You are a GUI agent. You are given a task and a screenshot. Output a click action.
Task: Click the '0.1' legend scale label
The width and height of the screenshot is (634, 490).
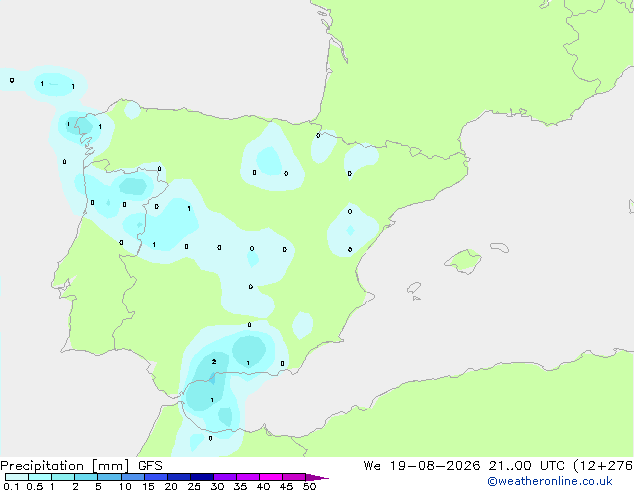(11, 486)
